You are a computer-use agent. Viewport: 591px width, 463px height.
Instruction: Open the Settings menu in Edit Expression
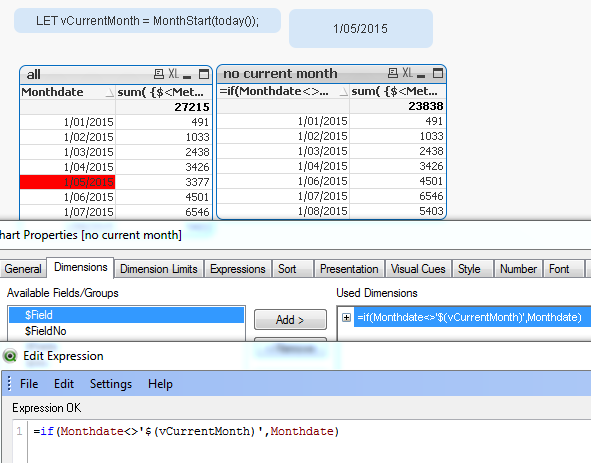pyautogui.click(x=111, y=384)
